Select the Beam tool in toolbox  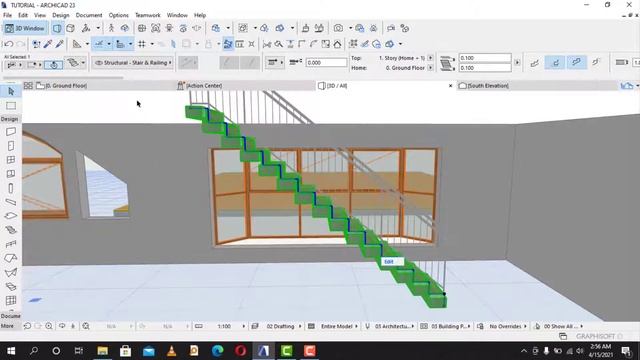pyautogui.click(x=11, y=202)
